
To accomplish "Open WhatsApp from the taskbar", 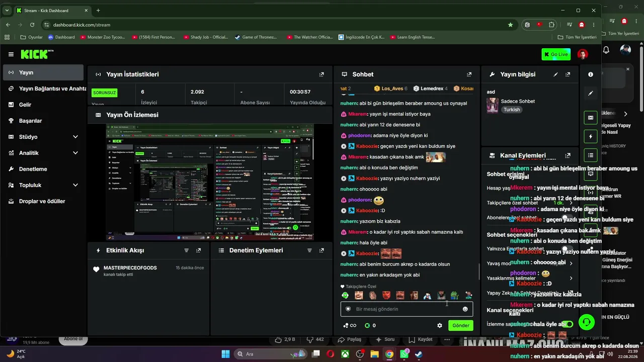I will tap(404, 354).
